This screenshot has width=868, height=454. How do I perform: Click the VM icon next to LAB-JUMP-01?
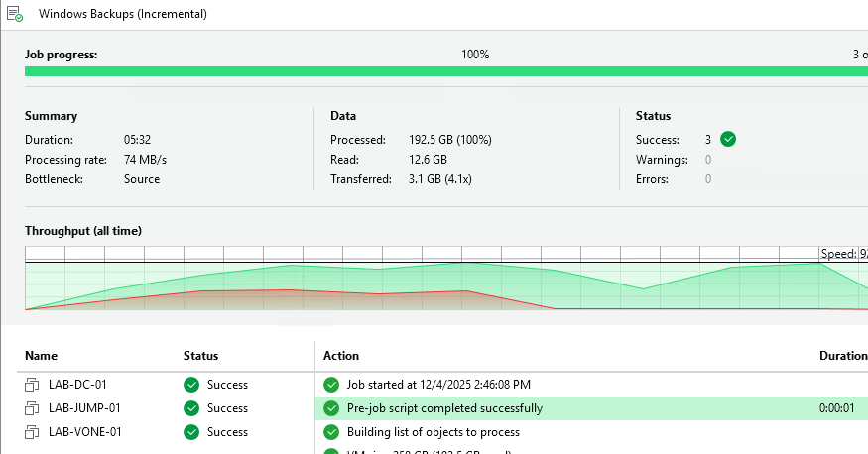coord(33,408)
